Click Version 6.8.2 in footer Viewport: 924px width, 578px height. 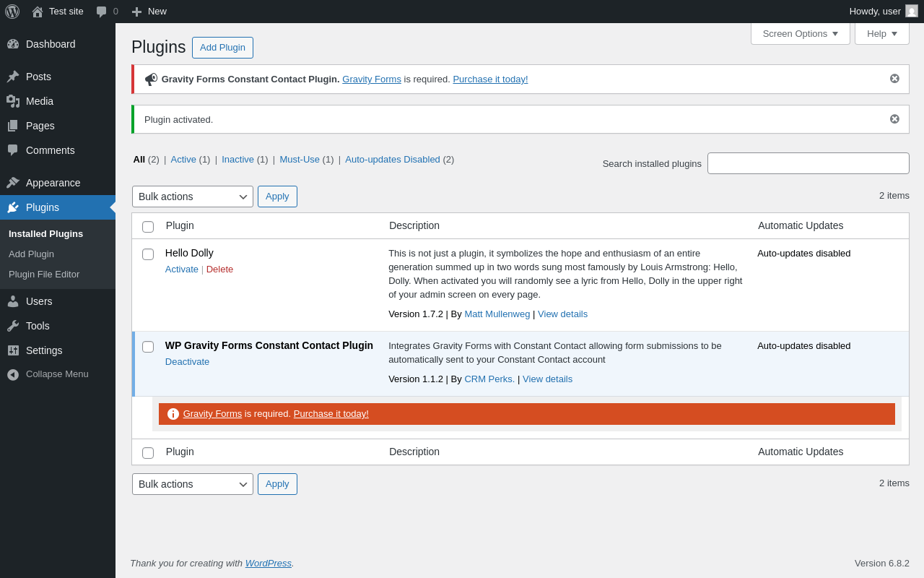882,564
